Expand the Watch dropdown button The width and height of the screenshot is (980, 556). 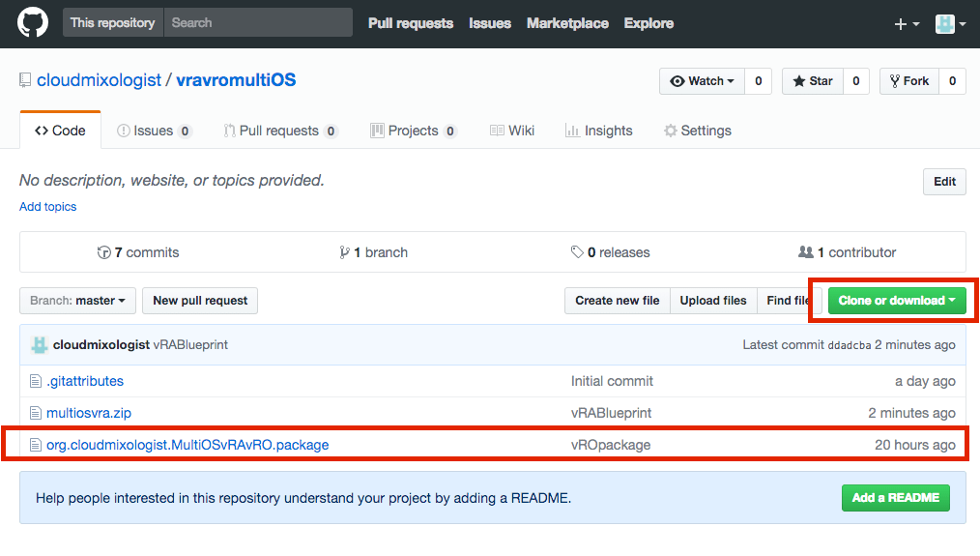(x=702, y=81)
